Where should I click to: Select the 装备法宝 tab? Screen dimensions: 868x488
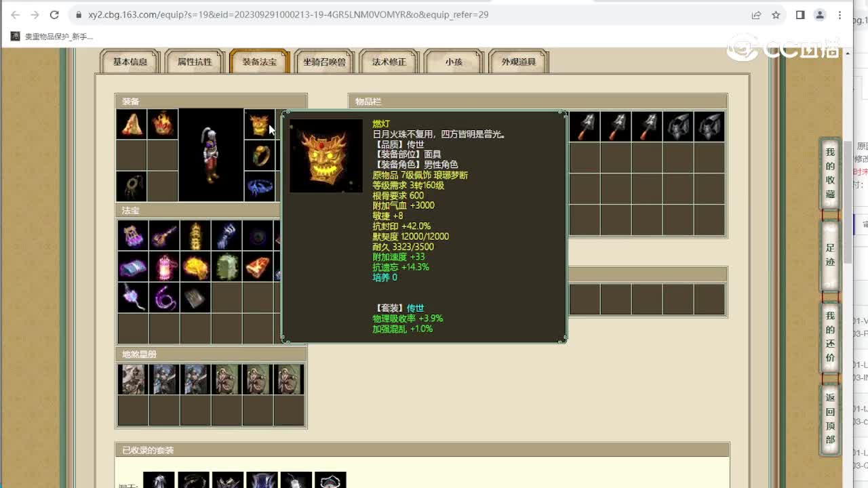tap(260, 62)
